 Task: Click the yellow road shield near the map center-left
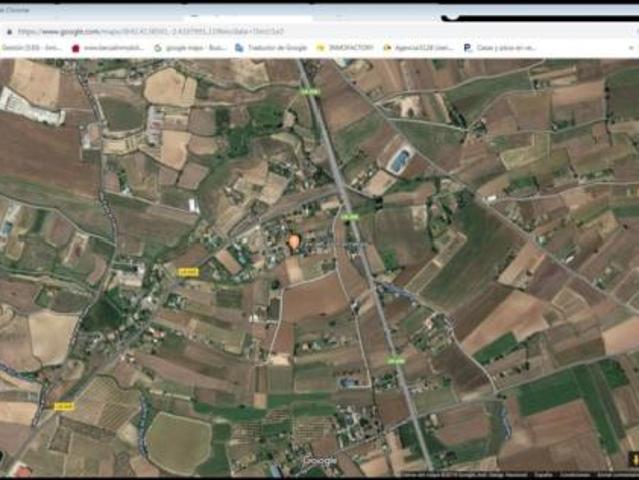click(x=188, y=272)
